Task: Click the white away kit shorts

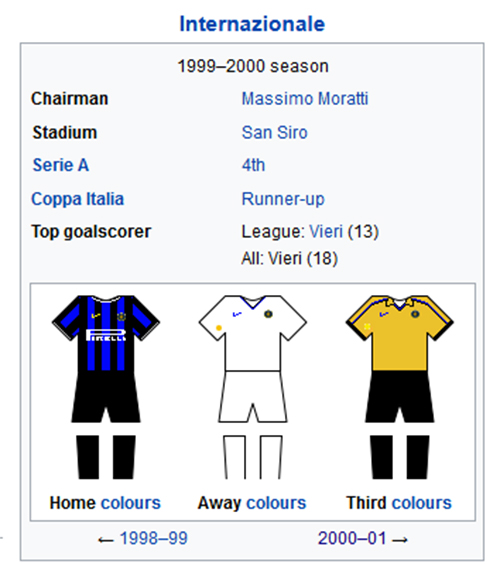Action: coord(253,397)
